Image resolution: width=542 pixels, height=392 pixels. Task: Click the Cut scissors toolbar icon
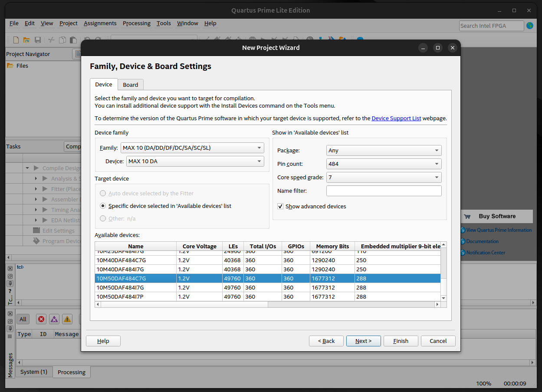pos(51,40)
